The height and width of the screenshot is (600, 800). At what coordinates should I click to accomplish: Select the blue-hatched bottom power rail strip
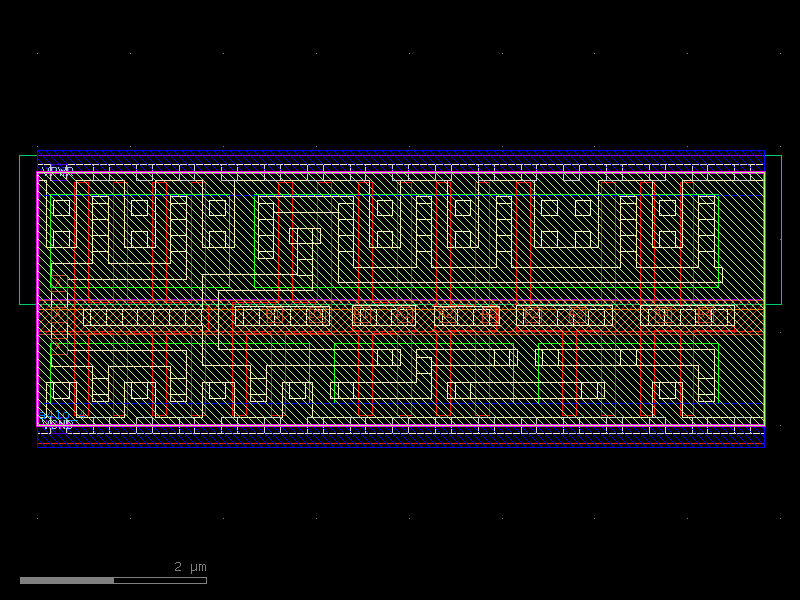tap(400, 437)
